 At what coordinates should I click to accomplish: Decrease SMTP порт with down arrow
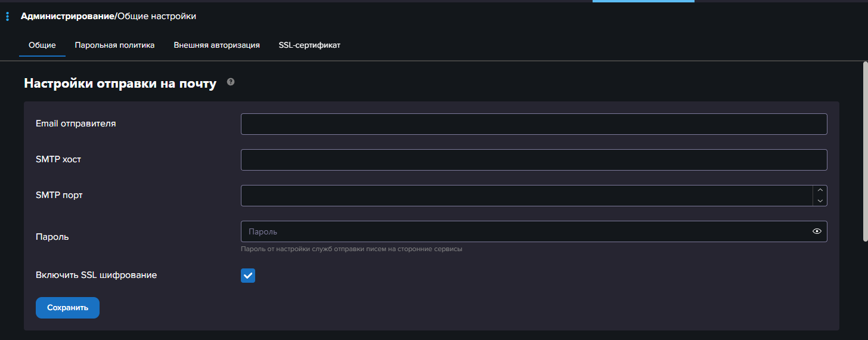click(x=820, y=201)
